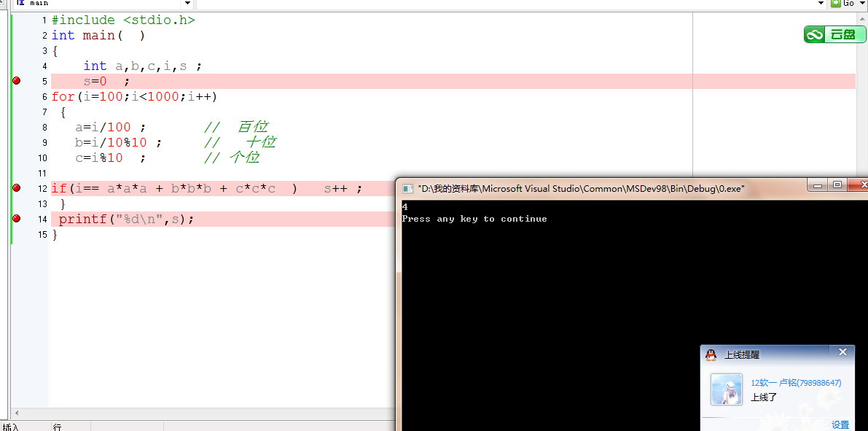
Task: Click the '// 百位' comment
Action: point(236,127)
